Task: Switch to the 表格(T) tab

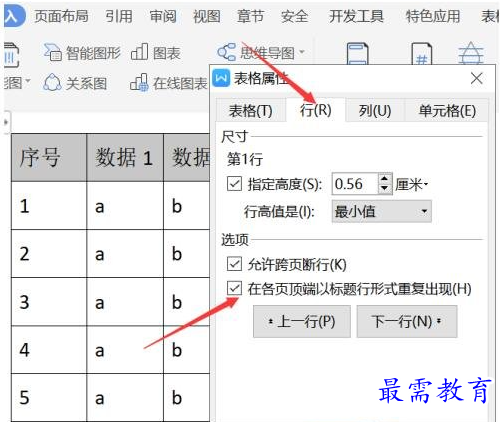Action: (251, 110)
